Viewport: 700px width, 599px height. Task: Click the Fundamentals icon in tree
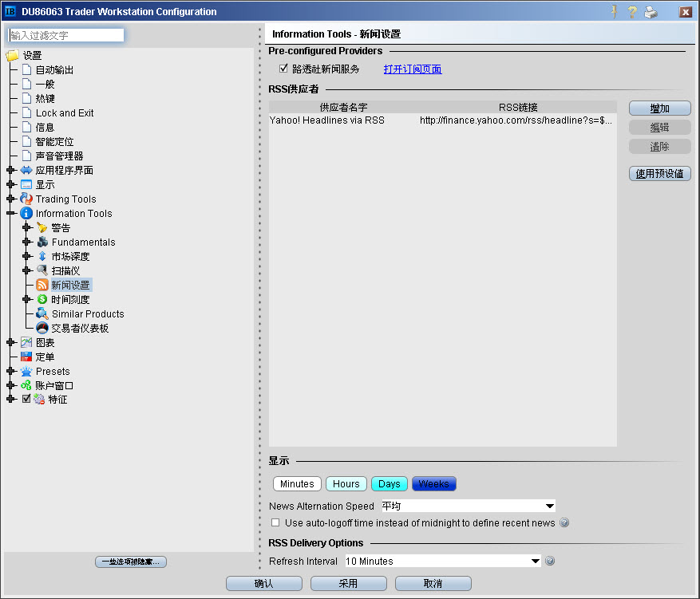[42, 242]
